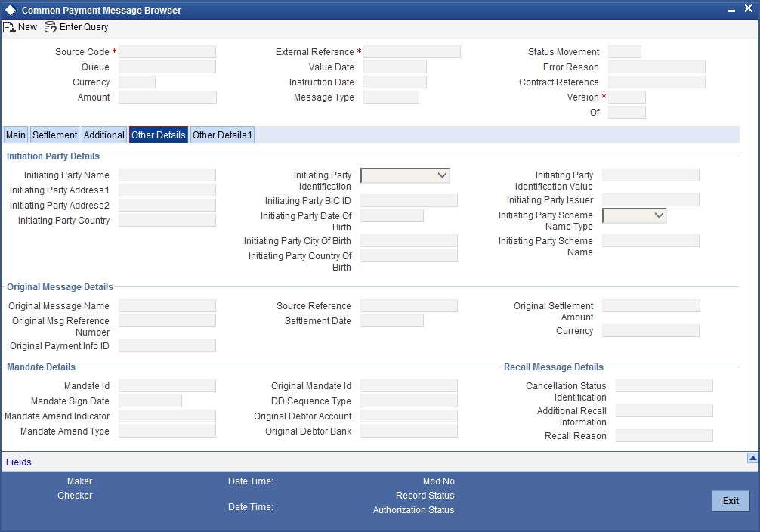
Task: Click the Settlement Date field
Action: [392, 320]
